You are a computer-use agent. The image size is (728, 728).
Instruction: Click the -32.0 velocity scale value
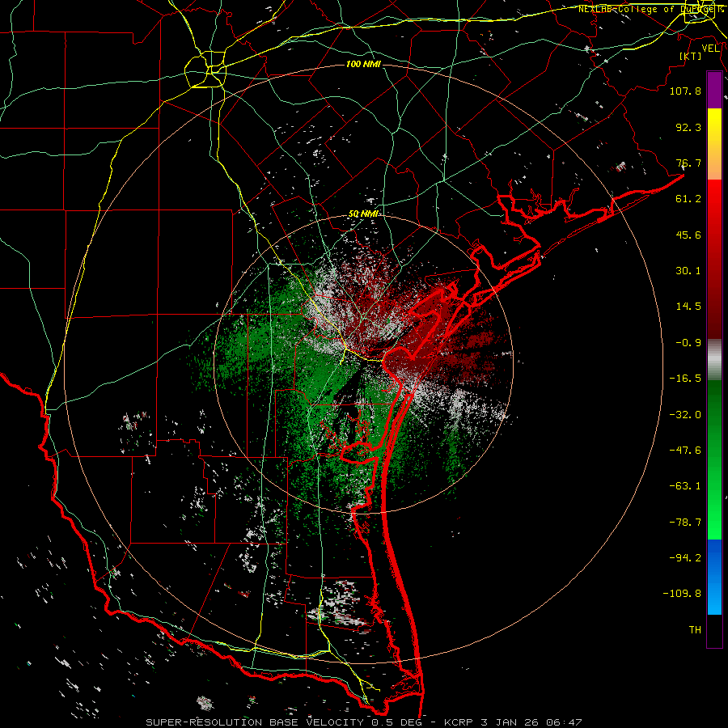[x=685, y=415]
